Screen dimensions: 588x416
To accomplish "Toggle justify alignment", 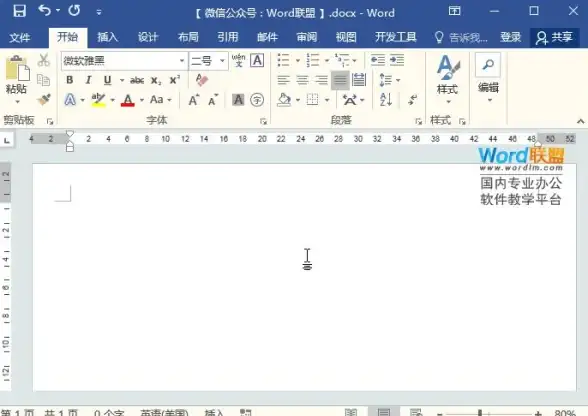I will [x=340, y=80].
